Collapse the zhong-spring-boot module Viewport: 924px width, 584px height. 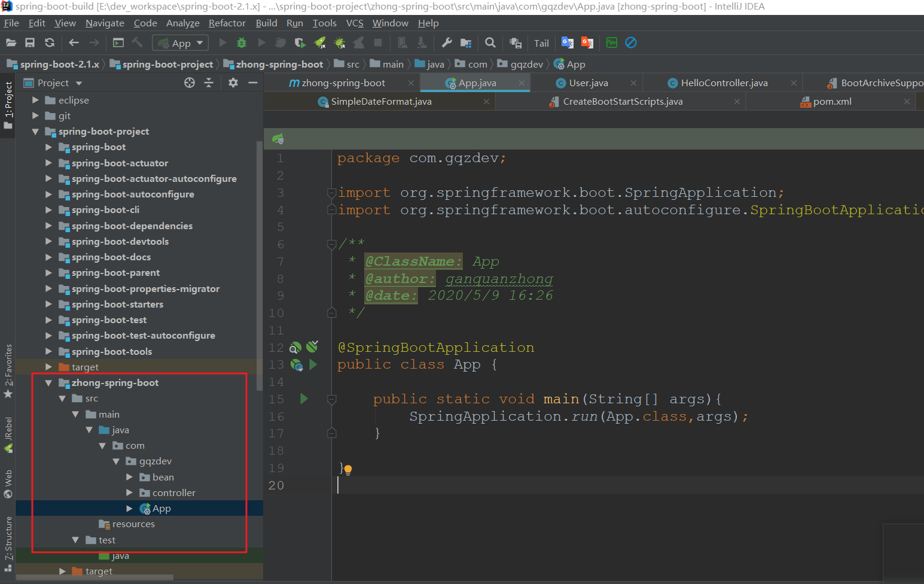click(x=48, y=383)
